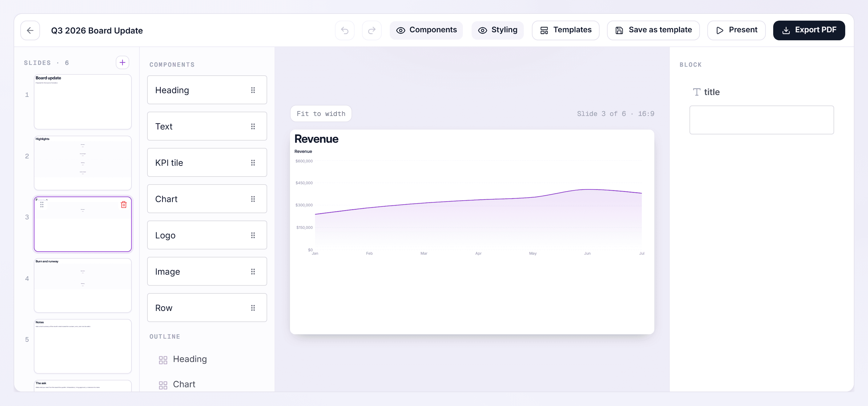Export the deck as PDF
The height and width of the screenshot is (406, 868).
(809, 30)
